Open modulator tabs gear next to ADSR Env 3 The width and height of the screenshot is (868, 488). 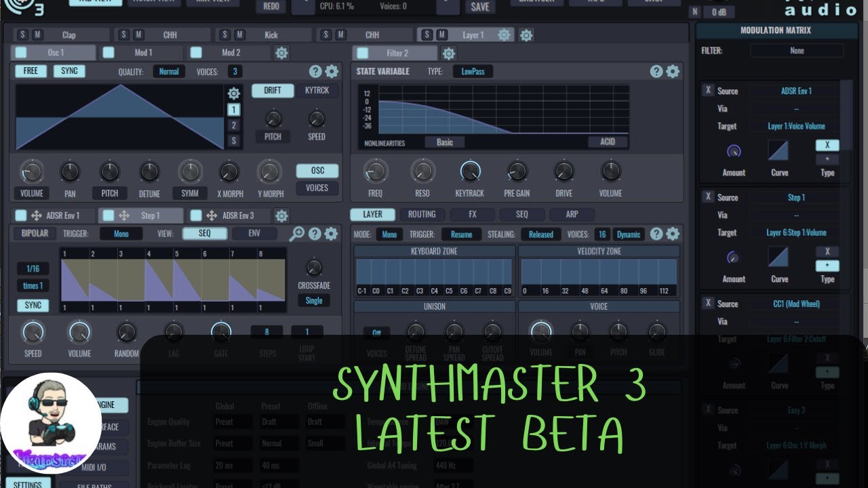[x=281, y=216]
